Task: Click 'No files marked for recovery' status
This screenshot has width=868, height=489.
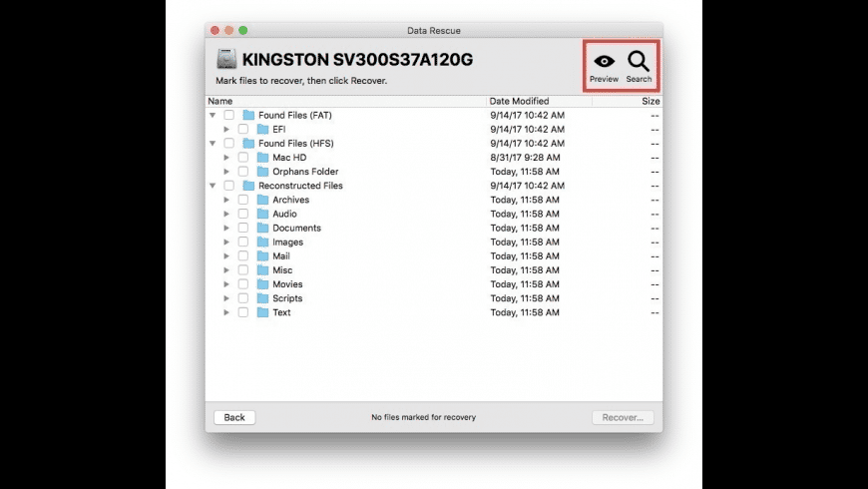Action: pyautogui.click(x=423, y=417)
